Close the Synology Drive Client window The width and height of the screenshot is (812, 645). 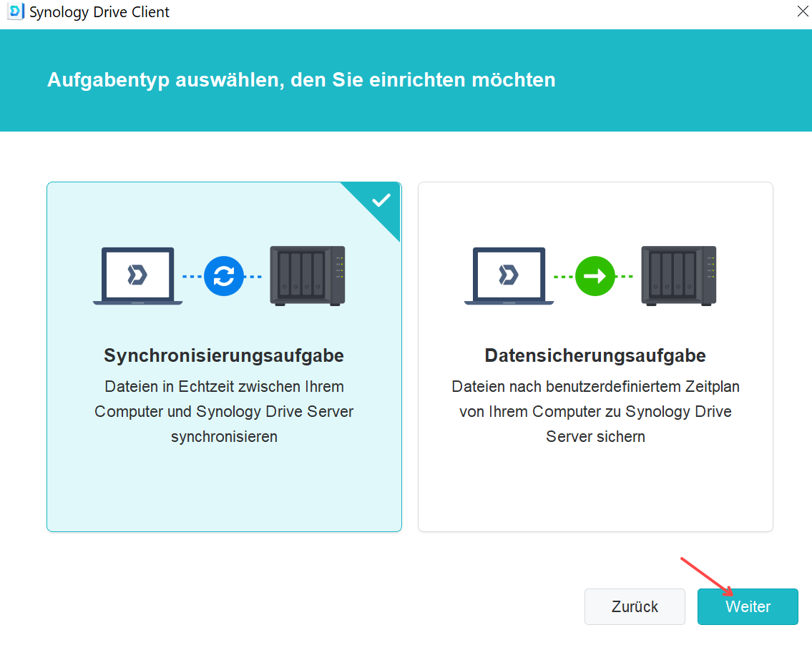tap(801, 12)
